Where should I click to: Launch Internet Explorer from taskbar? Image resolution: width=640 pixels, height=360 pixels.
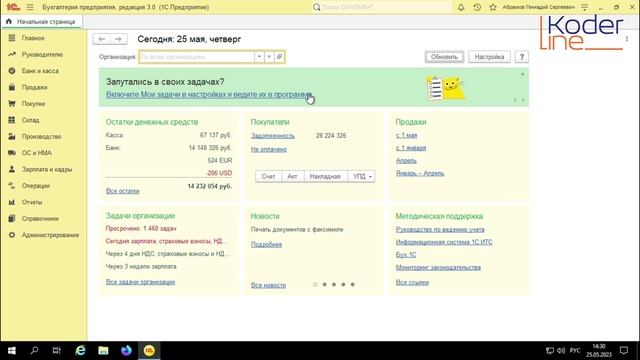[80, 350]
